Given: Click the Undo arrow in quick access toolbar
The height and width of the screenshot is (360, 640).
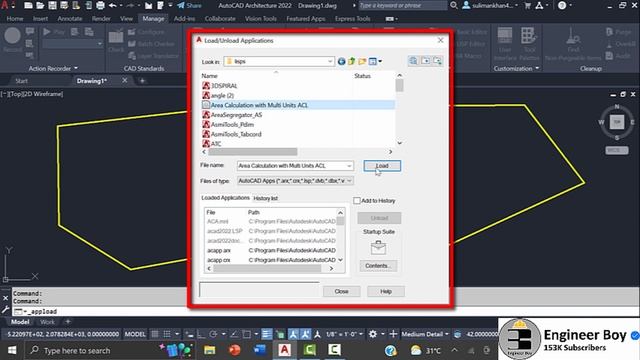Looking at the screenshot, I should click(x=112, y=5).
